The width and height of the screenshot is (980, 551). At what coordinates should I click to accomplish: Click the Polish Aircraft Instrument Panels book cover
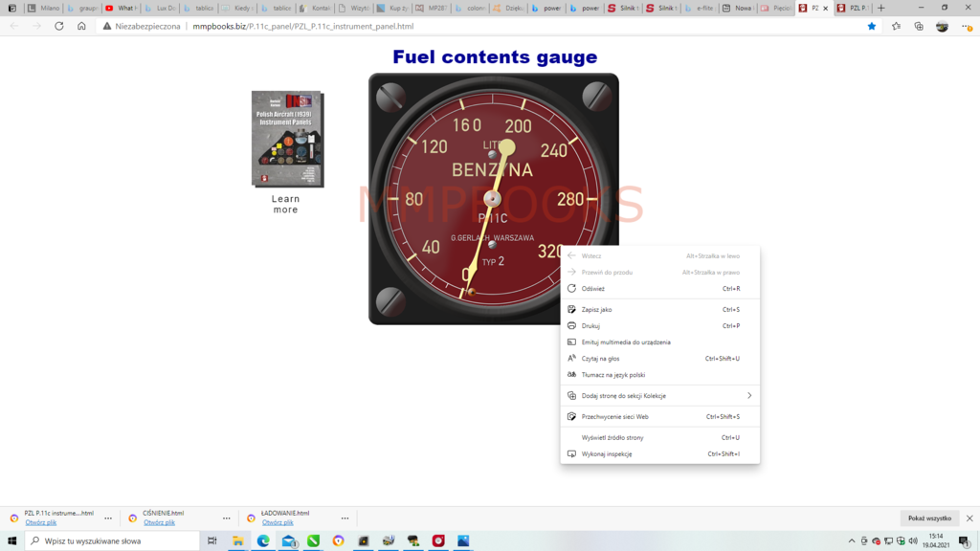pyautogui.click(x=287, y=140)
